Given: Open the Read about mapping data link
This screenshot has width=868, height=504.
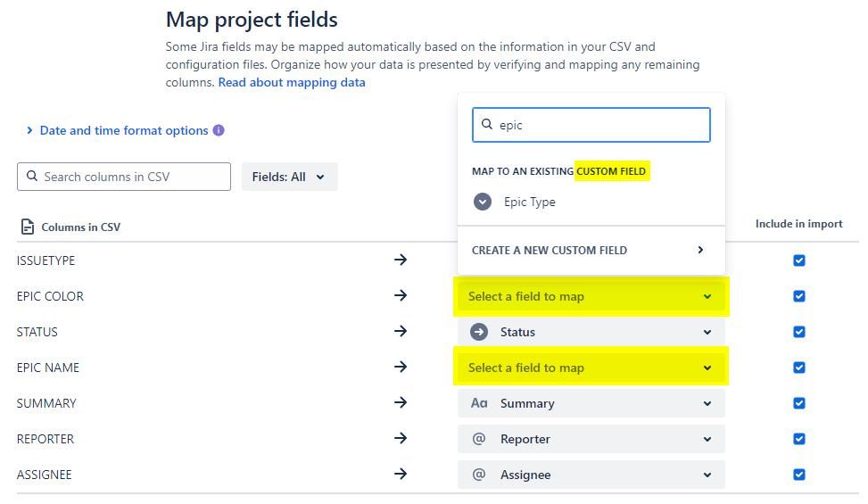Looking at the screenshot, I should click(292, 82).
